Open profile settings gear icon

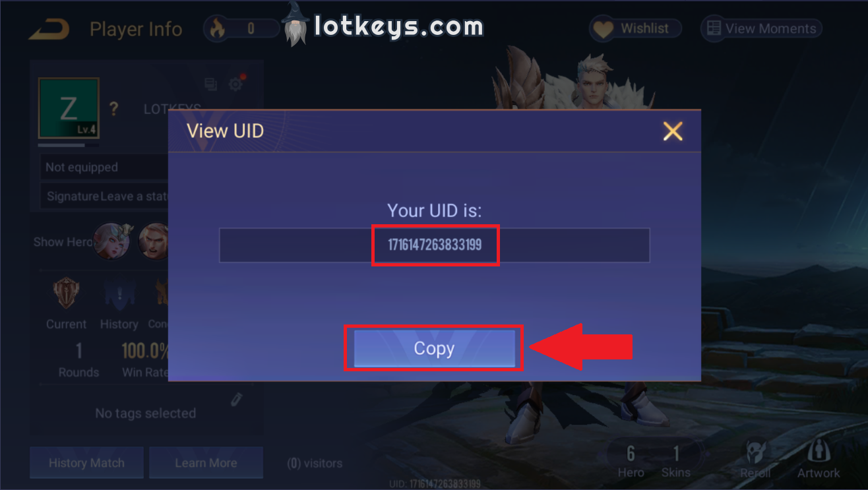pyautogui.click(x=236, y=84)
